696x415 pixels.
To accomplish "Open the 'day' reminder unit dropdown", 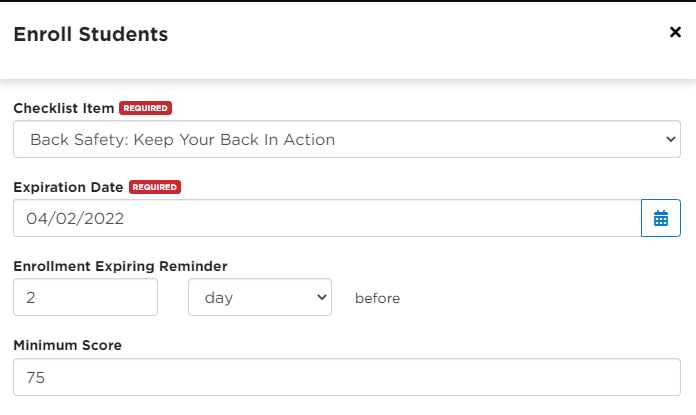I will (260, 297).
